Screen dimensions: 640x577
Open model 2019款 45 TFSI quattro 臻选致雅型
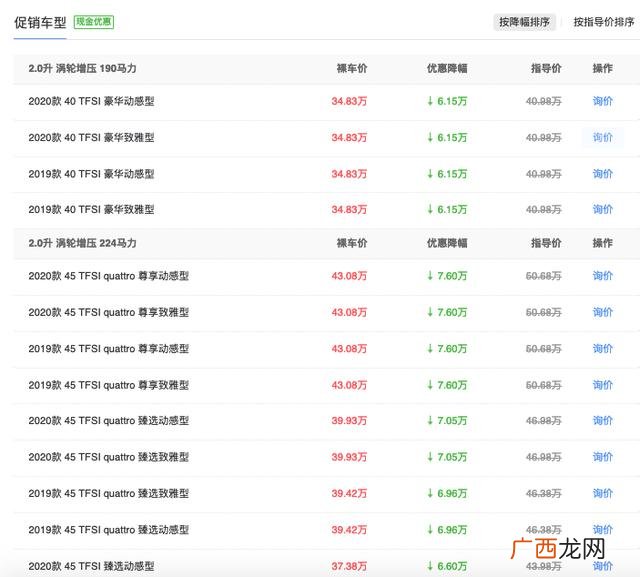[109, 493]
